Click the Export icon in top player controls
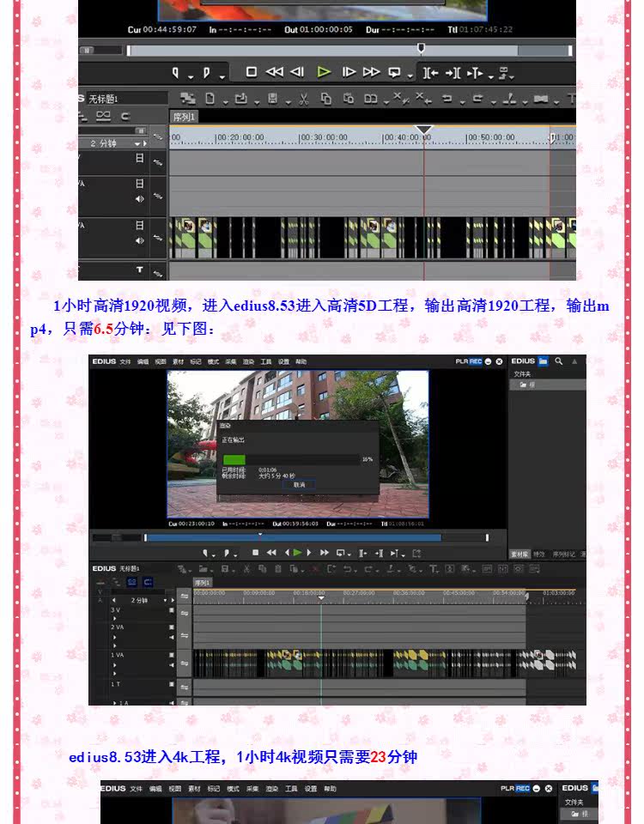The image size is (644, 824). pos(504,73)
